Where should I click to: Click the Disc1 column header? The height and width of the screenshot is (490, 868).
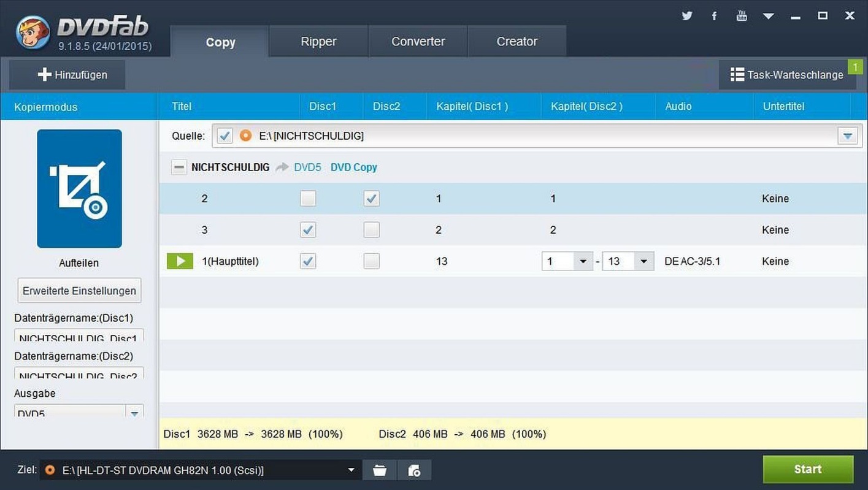tap(323, 106)
